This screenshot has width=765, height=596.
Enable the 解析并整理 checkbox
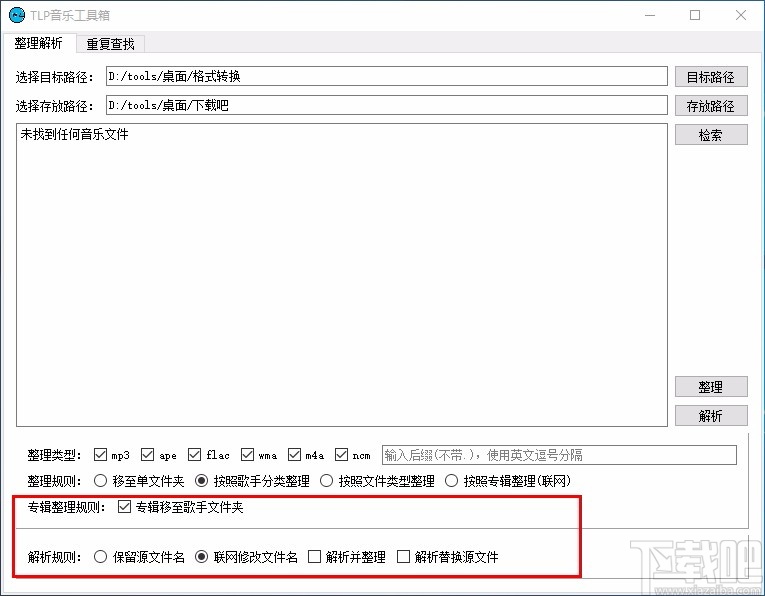(315, 556)
